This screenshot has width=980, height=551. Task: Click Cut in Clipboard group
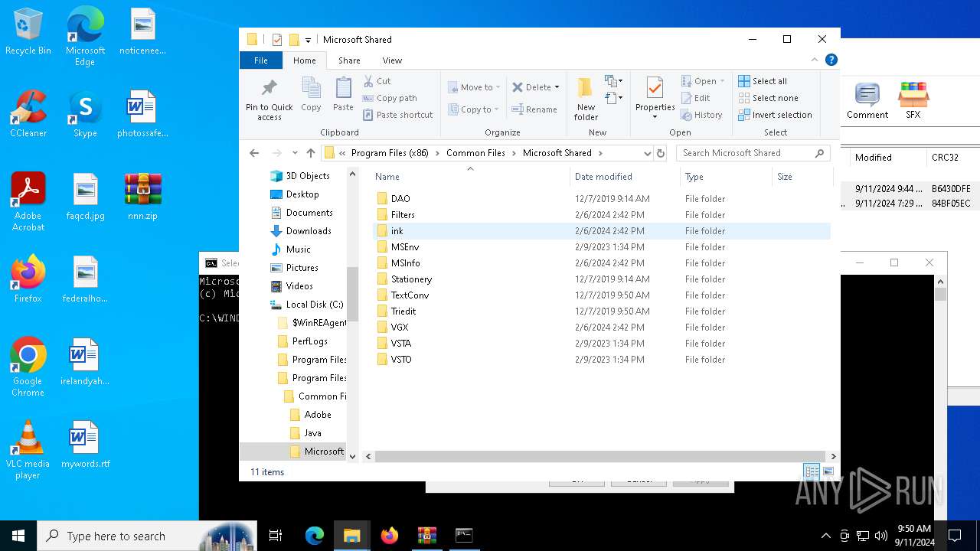pyautogui.click(x=377, y=81)
